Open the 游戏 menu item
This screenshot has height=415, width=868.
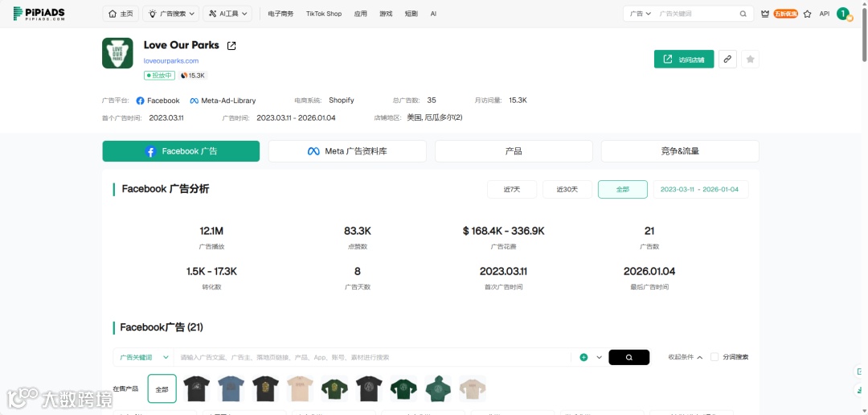coord(386,14)
